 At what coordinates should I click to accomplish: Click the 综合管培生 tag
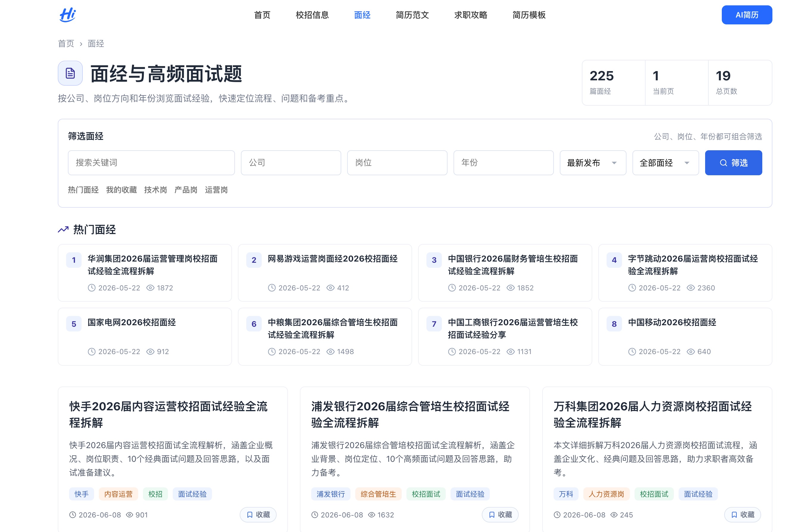(378, 494)
